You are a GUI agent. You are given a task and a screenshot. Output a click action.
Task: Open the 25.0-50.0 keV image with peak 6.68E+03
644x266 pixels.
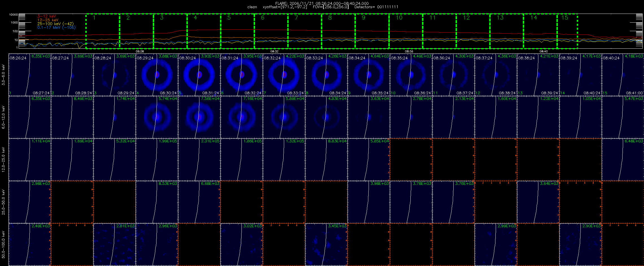point(199,202)
